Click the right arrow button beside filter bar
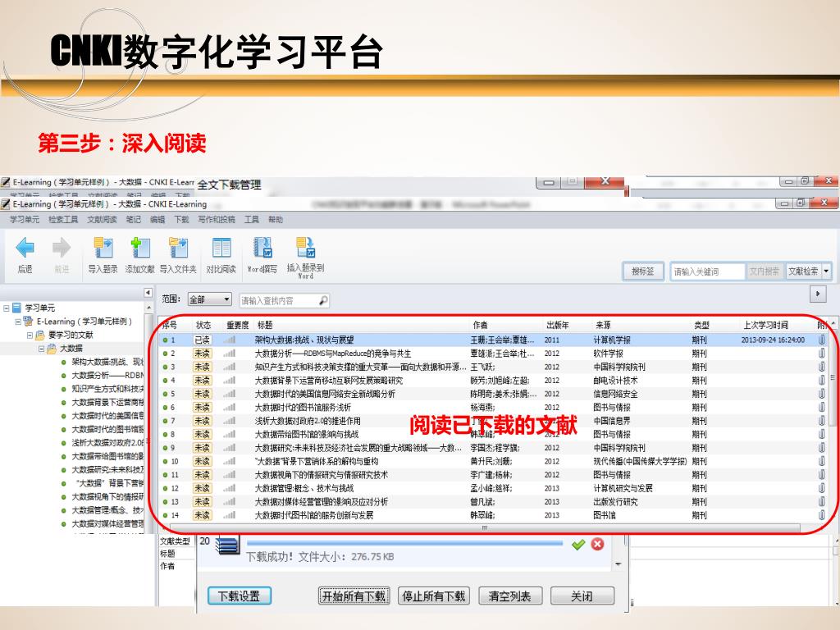 pyautogui.click(x=818, y=294)
